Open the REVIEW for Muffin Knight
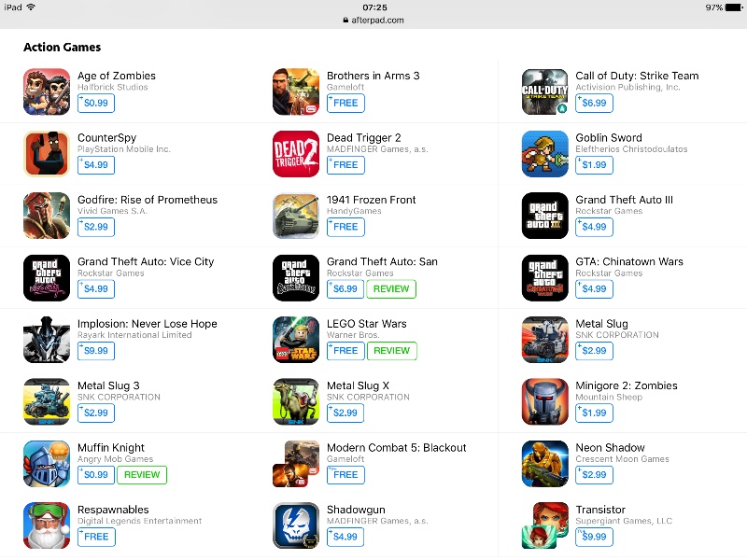 [x=142, y=475]
